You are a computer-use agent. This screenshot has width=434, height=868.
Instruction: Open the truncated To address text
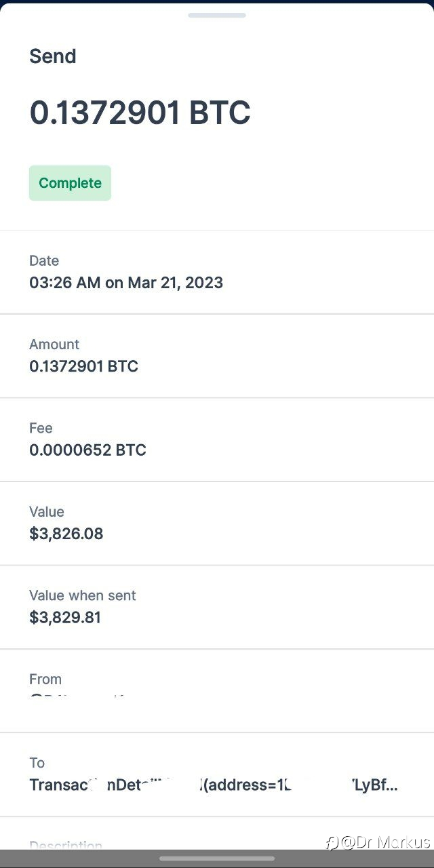tap(214, 785)
